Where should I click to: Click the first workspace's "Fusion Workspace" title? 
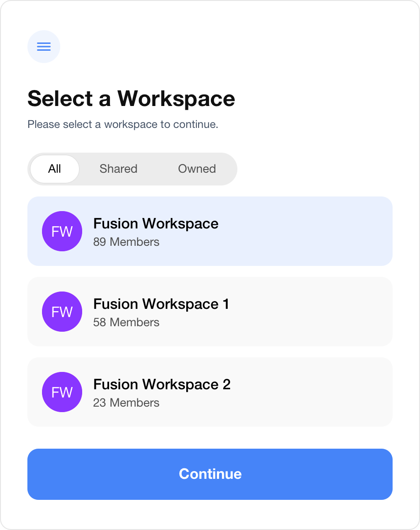(156, 223)
